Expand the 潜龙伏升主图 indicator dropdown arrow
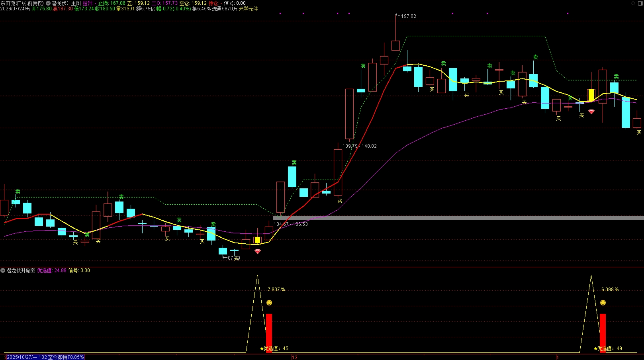Screen dimensions: 644x360 (48, 3)
